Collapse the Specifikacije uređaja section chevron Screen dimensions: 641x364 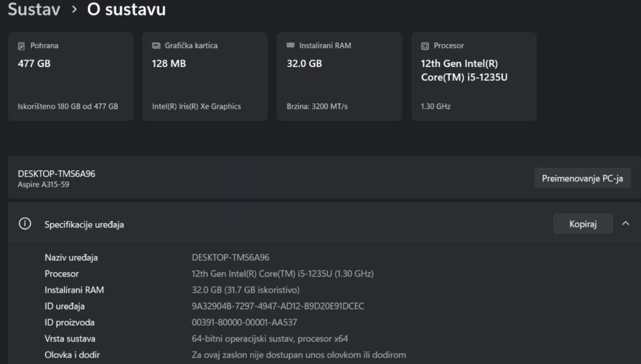click(625, 224)
